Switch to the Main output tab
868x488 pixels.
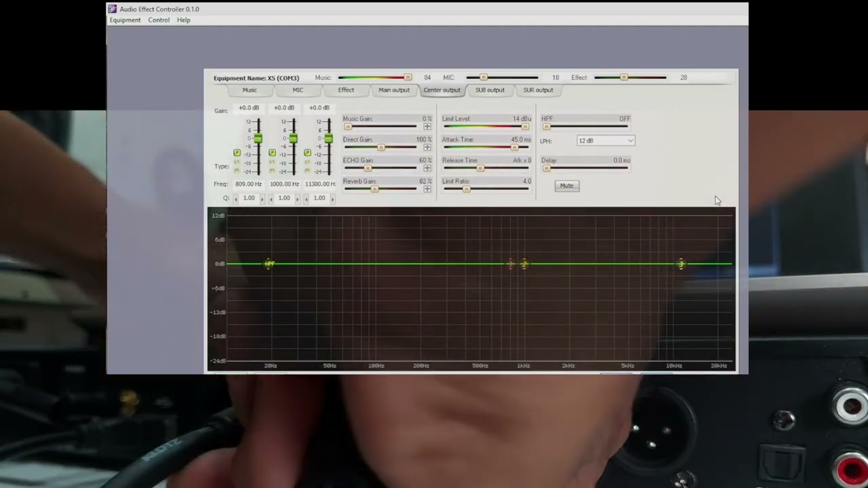pyautogui.click(x=394, y=90)
